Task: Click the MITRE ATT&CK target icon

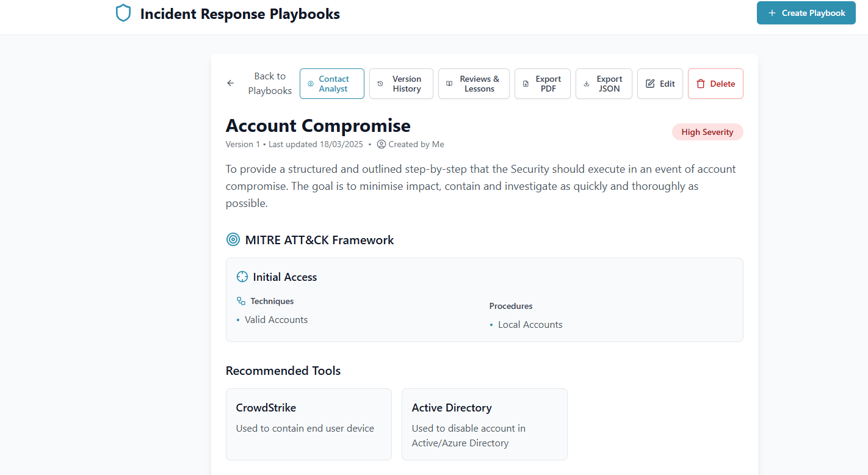Action: [x=233, y=240]
